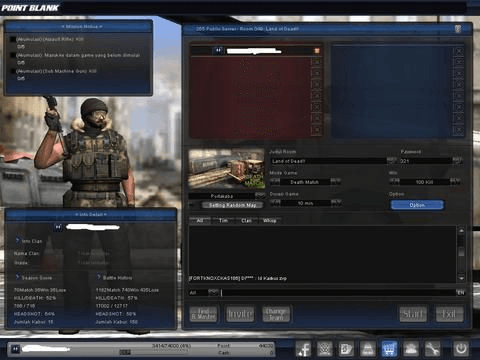Click the chat scrollbar thumb
This screenshot has height=360, width=480.
pyautogui.click(x=461, y=251)
